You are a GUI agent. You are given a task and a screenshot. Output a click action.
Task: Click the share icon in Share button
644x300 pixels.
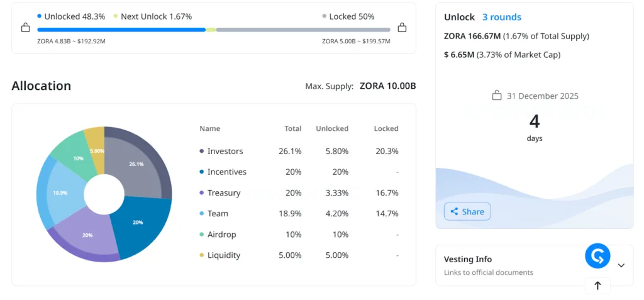tap(454, 212)
